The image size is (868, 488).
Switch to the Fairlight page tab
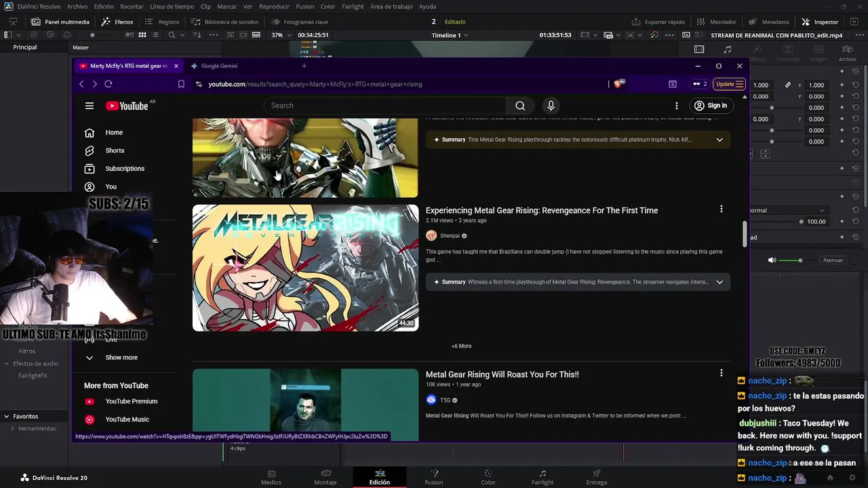(542, 477)
